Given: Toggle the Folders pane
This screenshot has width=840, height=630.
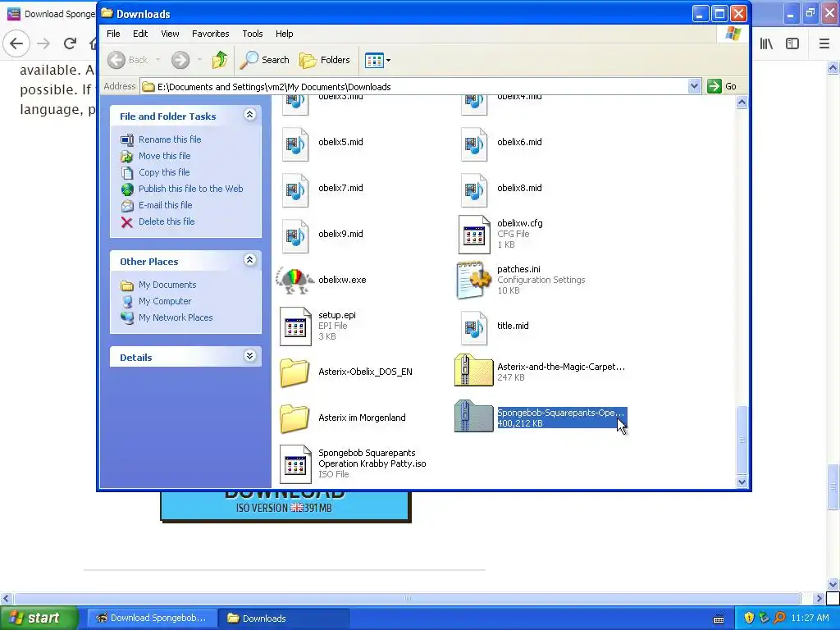Looking at the screenshot, I should click(325, 60).
